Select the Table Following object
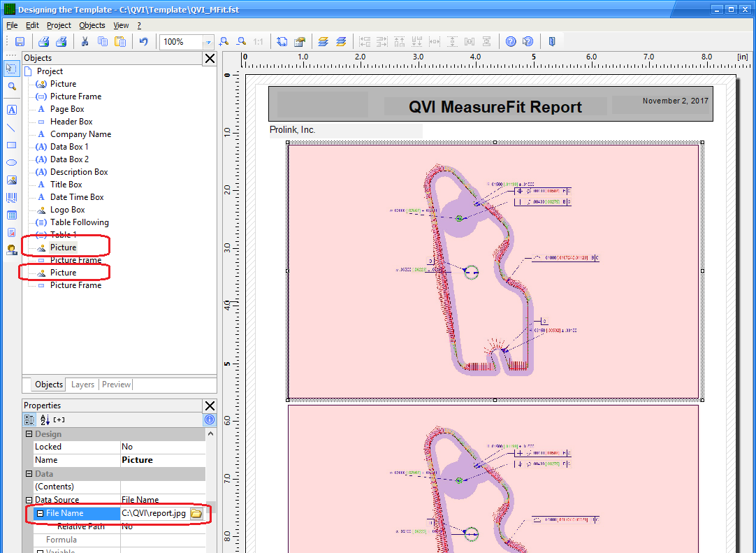 coord(80,222)
